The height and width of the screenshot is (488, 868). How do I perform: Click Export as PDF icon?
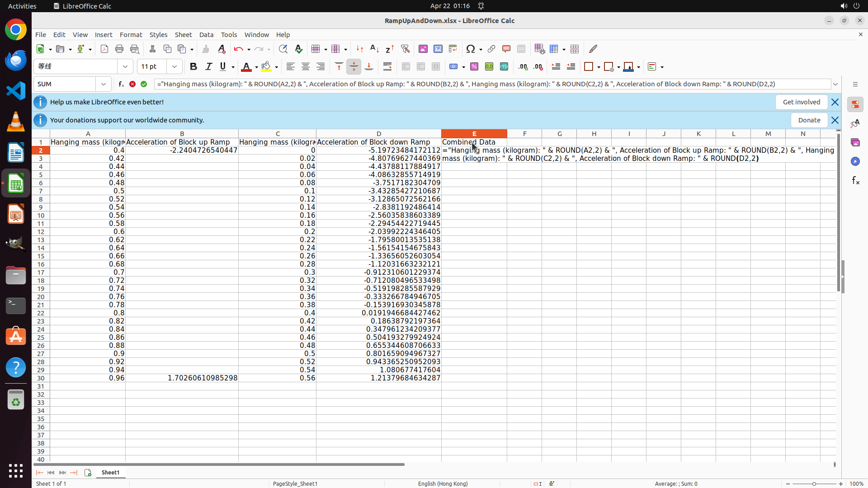point(104,49)
